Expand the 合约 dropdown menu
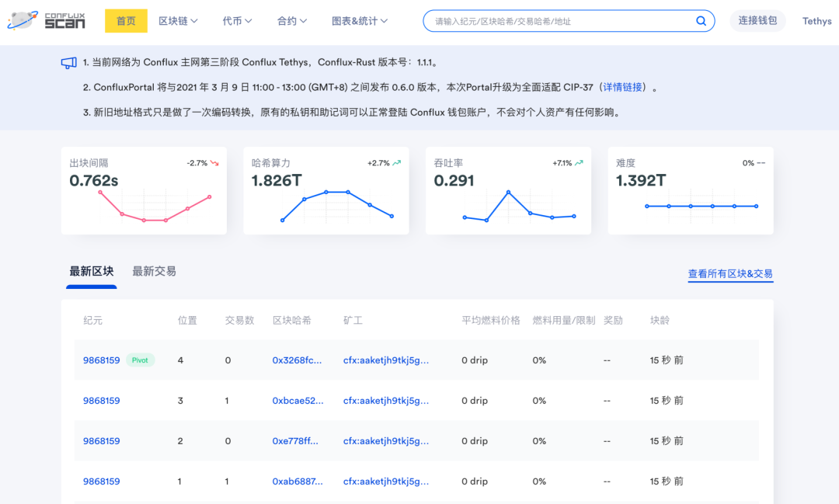Image resolution: width=839 pixels, height=504 pixels. click(x=292, y=21)
